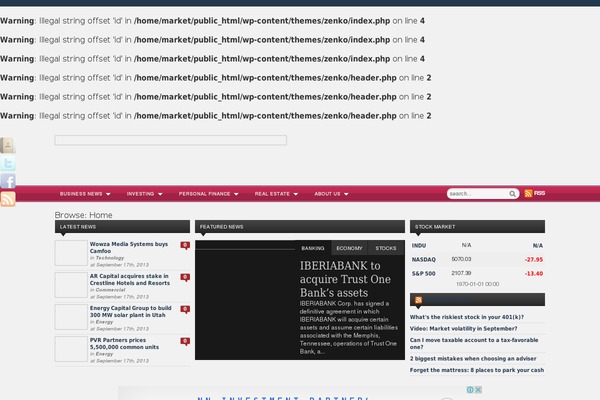Open 'Forget the mattress: 8 places to park your cash'
The width and height of the screenshot is (600, 400).
[477, 370]
